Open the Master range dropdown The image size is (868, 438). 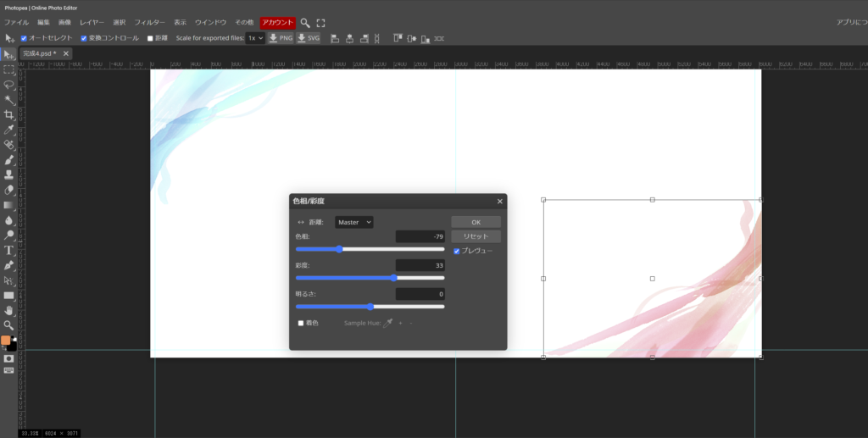pos(353,222)
